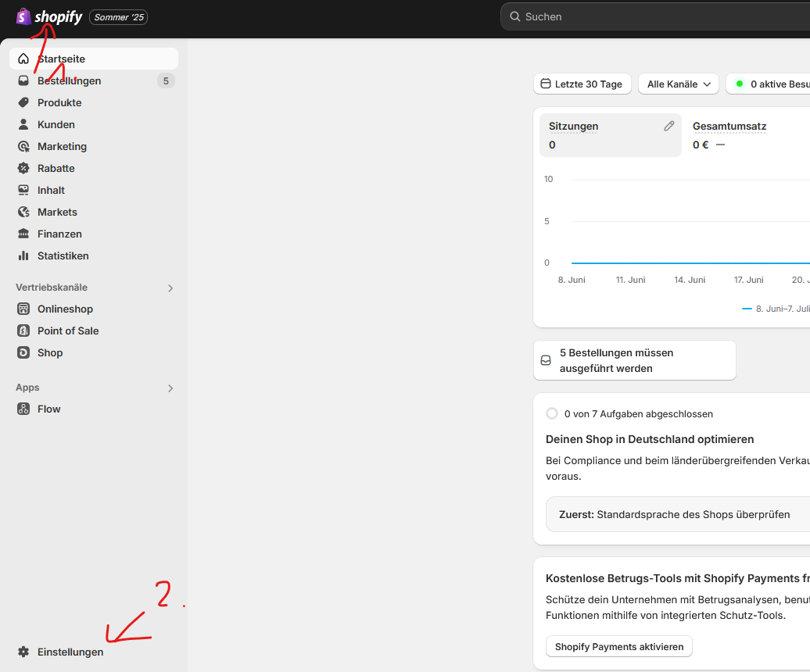Click the Finanzen bank icon
Viewport: 810px width, 672px height.
(23, 234)
